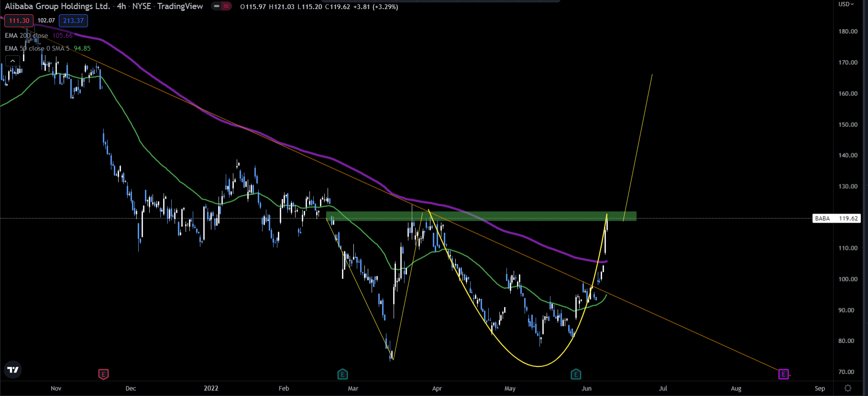Click the magenta E earnings marker
The height and width of the screenshot is (396, 868).
point(783,374)
